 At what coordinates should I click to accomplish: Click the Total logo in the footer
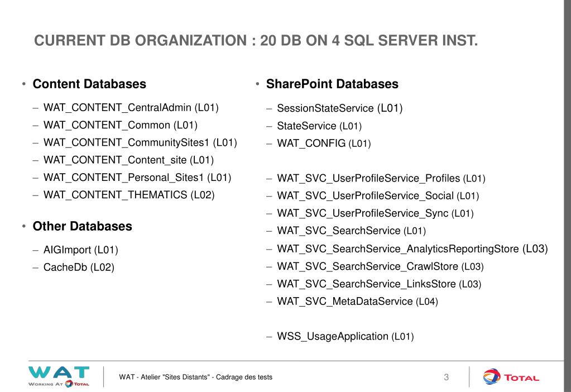pyautogui.click(x=511, y=377)
